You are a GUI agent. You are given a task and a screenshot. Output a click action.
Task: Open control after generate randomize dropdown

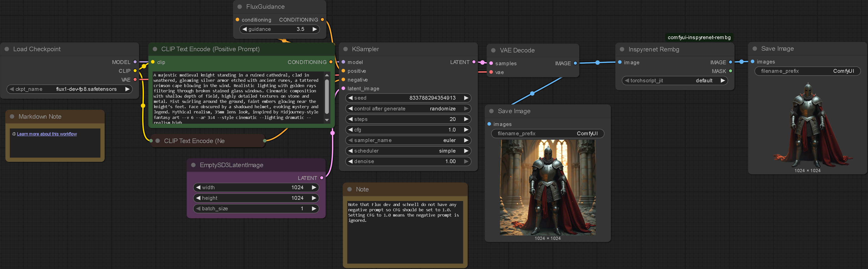click(409, 109)
